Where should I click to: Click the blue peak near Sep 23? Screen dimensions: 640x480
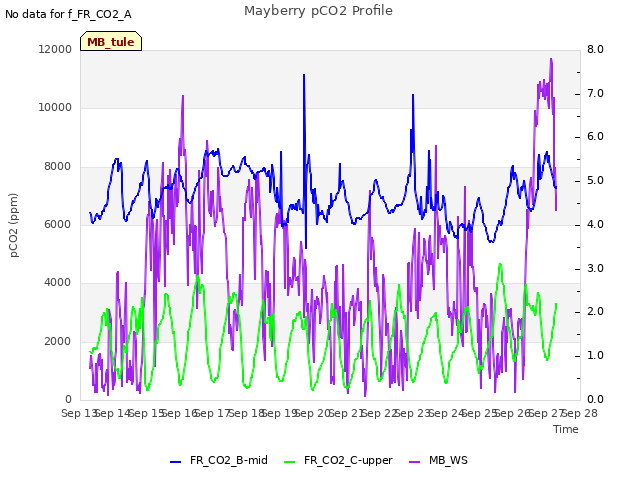click(413, 96)
